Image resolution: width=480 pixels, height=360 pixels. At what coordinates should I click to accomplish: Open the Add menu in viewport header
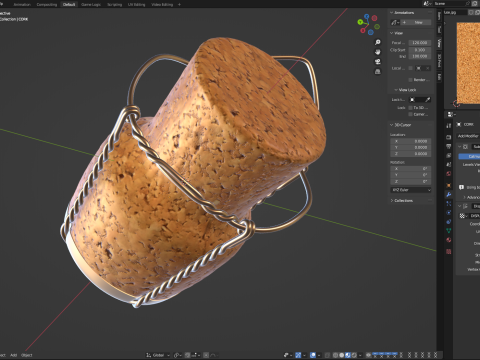tap(13, 355)
